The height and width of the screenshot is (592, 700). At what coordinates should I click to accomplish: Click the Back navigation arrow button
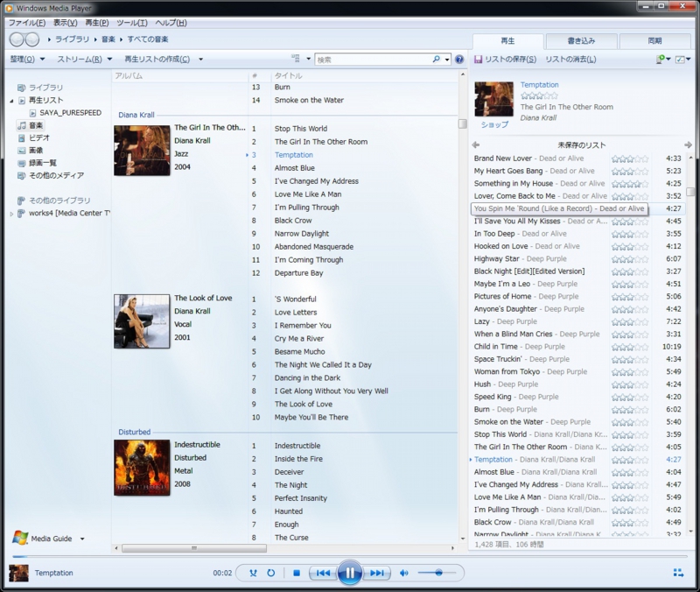(x=17, y=39)
